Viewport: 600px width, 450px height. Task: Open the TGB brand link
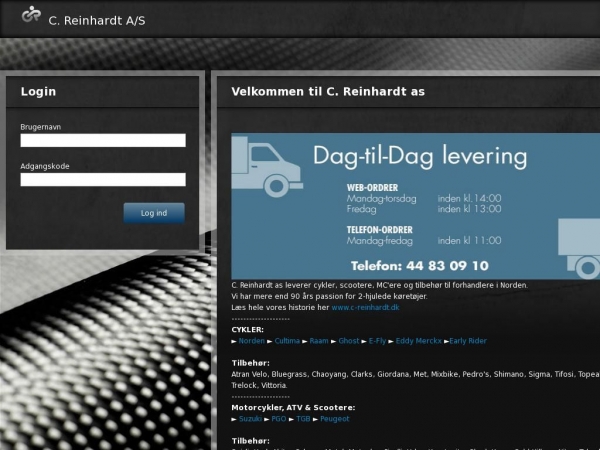pyautogui.click(x=301, y=418)
